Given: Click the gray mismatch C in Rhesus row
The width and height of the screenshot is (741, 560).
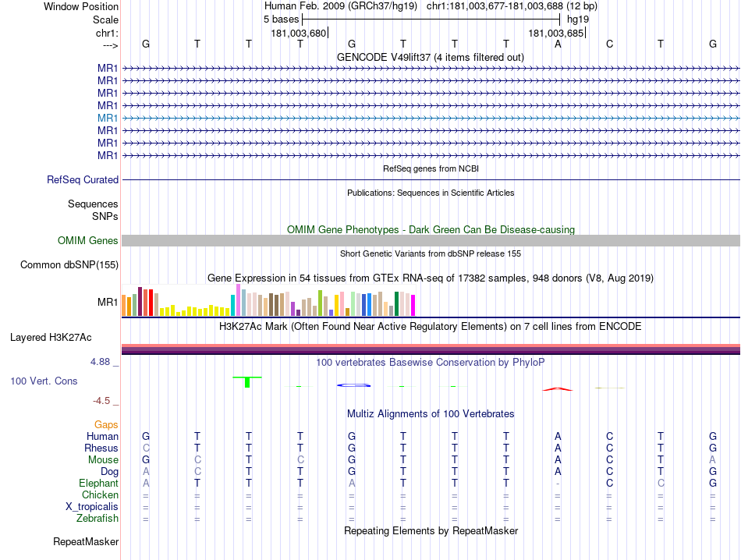Looking at the screenshot, I should click(146, 448).
